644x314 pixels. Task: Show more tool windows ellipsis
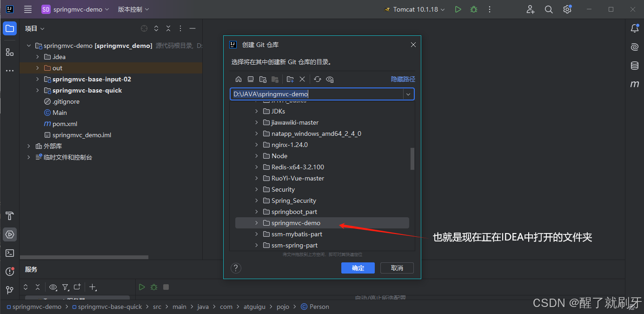point(10,71)
